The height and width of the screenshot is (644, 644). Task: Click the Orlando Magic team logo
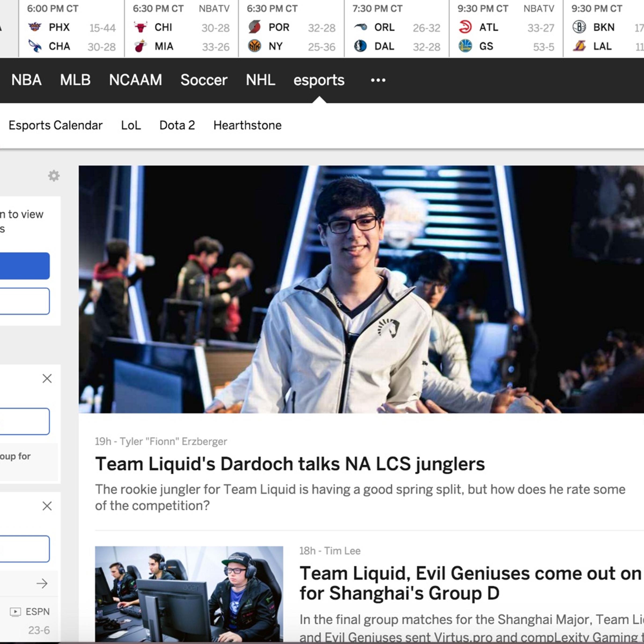coord(360,27)
